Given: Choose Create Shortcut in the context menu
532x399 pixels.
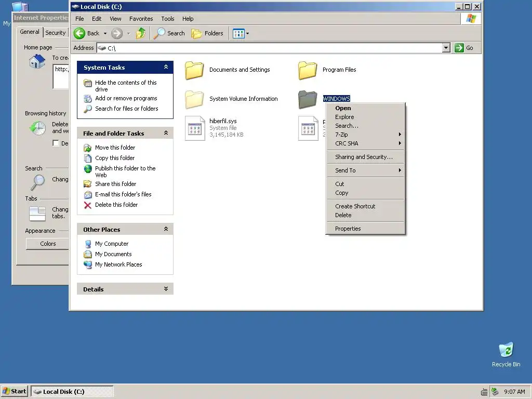Looking at the screenshot, I should click(365, 206).
